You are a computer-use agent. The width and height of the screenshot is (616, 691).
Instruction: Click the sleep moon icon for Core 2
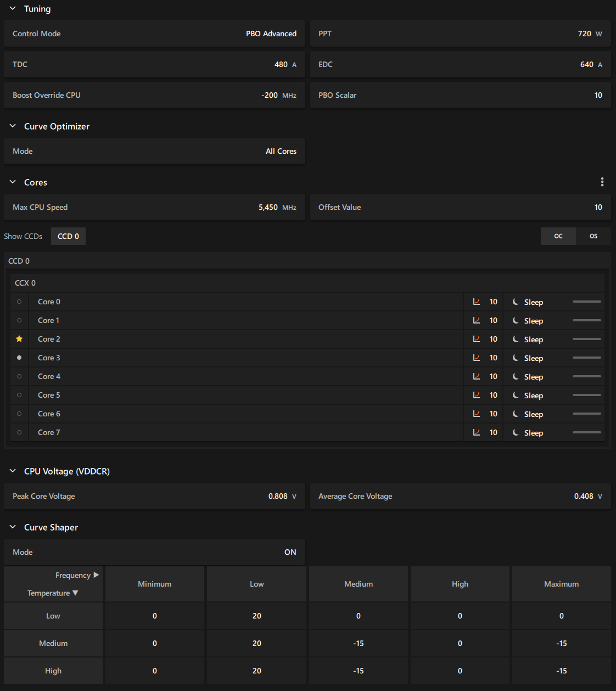pyautogui.click(x=516, y=339)
